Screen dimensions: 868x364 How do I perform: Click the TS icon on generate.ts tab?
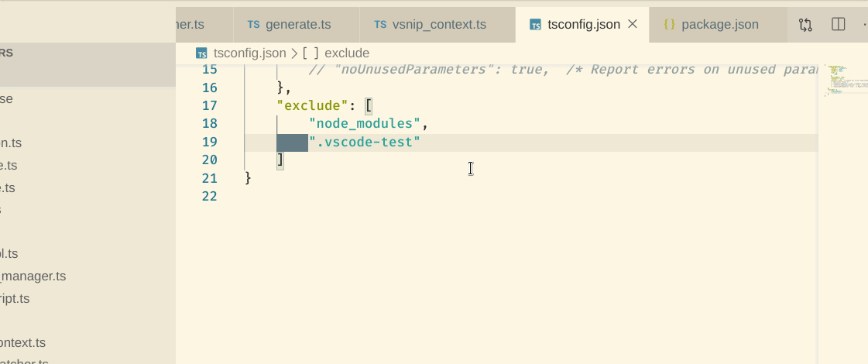click(254, 25)
